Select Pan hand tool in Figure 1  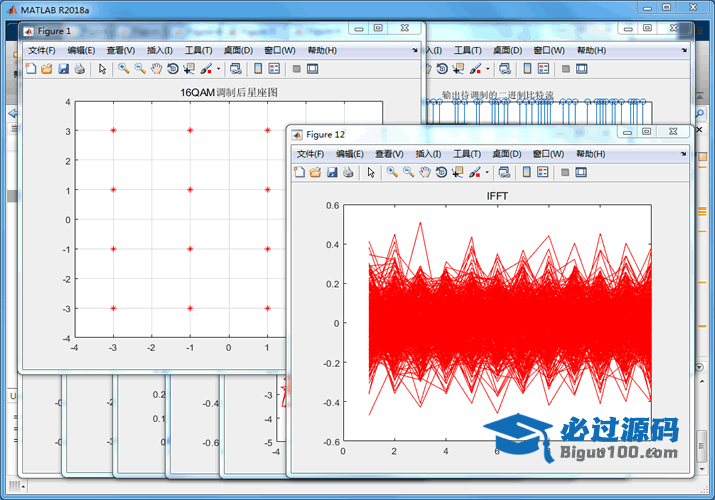click(156, 69)
